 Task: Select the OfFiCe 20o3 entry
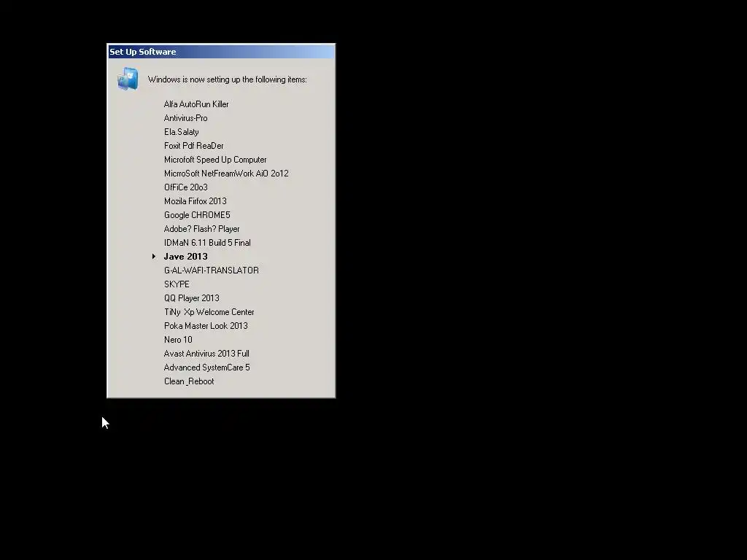pyautogui.click(x=186, y=187)
